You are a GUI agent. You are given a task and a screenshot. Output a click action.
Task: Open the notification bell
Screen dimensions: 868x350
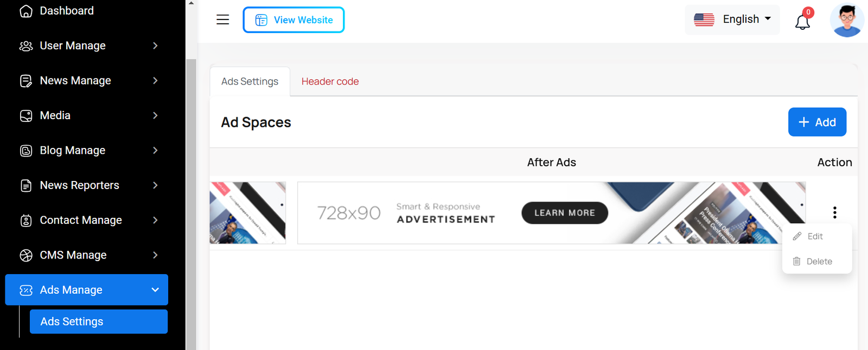point(802,22)
